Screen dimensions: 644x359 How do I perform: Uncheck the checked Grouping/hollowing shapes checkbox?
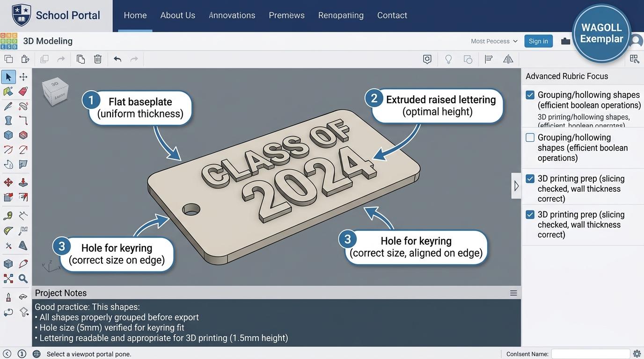[x=530, y=95]
